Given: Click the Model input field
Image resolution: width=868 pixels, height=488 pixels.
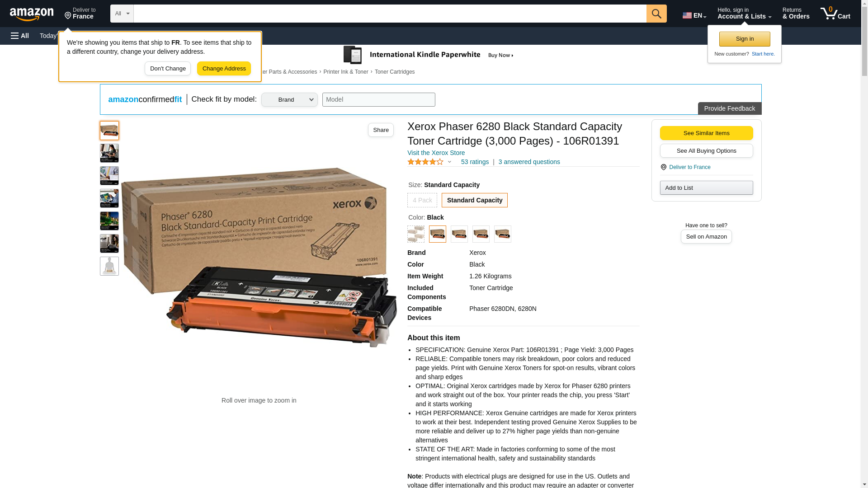Looking at the screenshot, I should click(378, 100).
